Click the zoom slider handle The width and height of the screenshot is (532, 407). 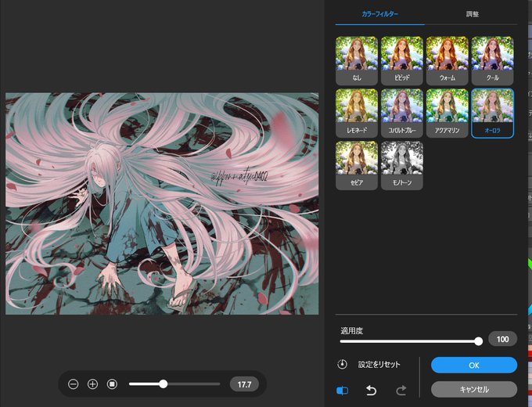pos(164,384)
